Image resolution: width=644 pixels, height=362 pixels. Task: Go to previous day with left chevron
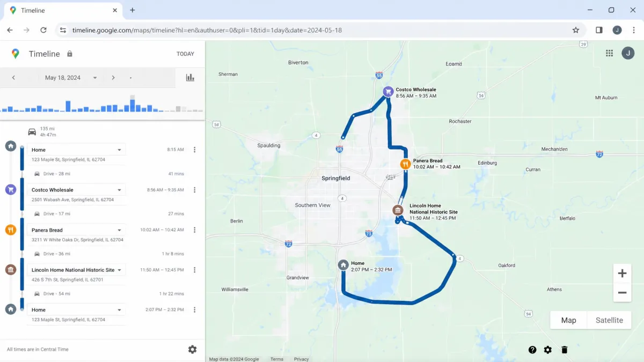click(x=13, y=78)
